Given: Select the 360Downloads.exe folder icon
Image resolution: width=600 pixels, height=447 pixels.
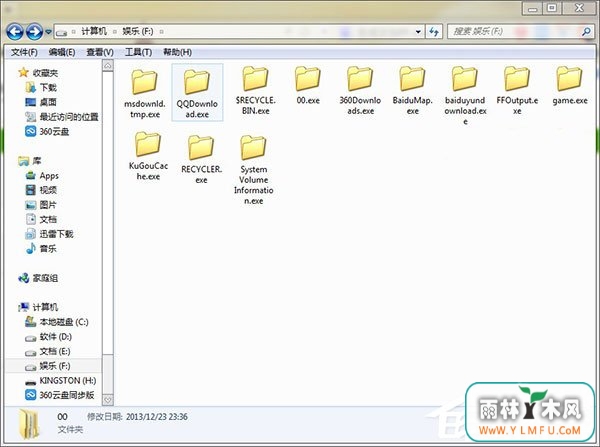Looking at the screenshot, I should (x=360, y=79).
